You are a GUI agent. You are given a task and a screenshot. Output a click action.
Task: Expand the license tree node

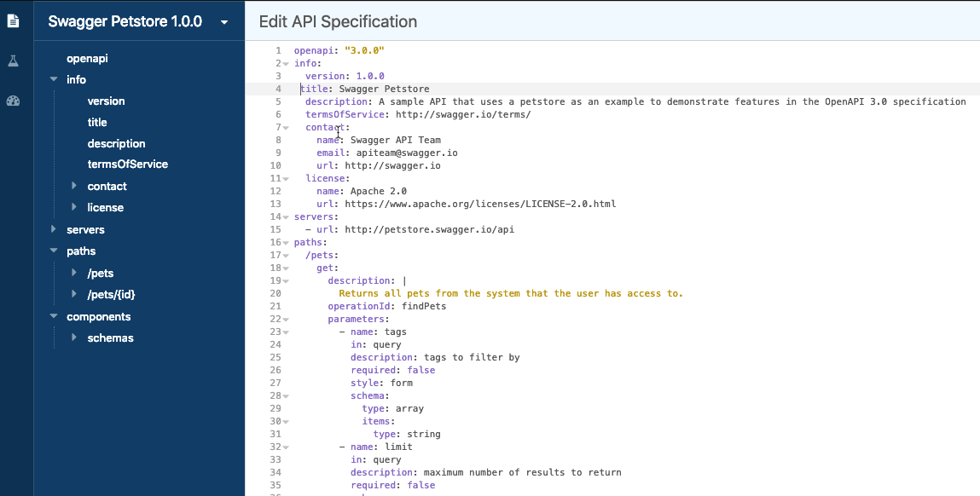point(75,207)
